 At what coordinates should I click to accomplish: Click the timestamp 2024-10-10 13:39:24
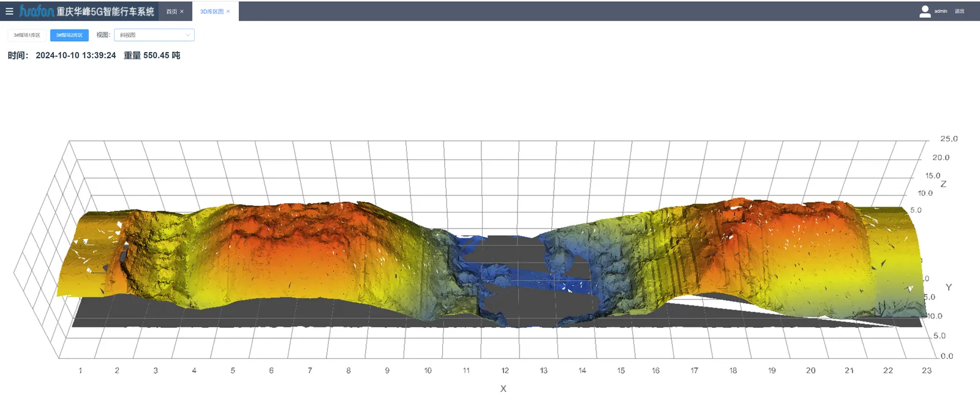click(76, 55)
